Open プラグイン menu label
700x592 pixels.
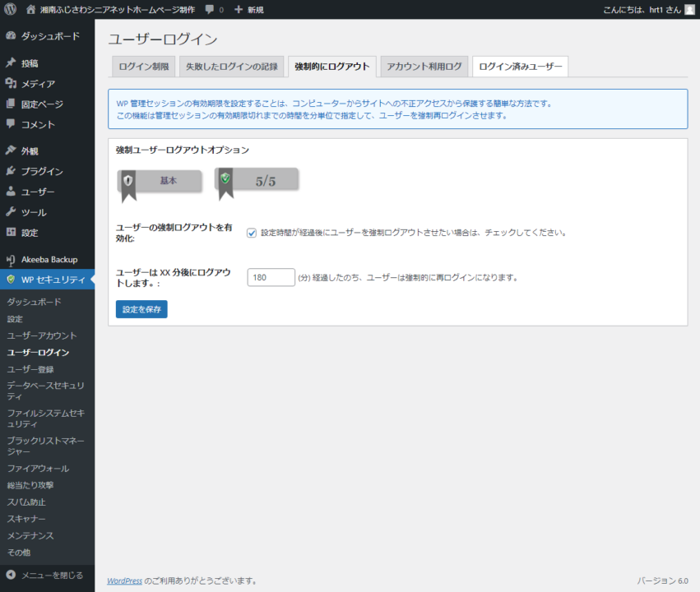pyautogui.click(x=42, y=171)
